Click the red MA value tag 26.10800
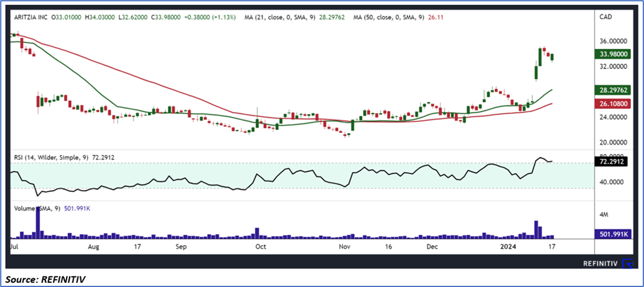 pos(612,104)
